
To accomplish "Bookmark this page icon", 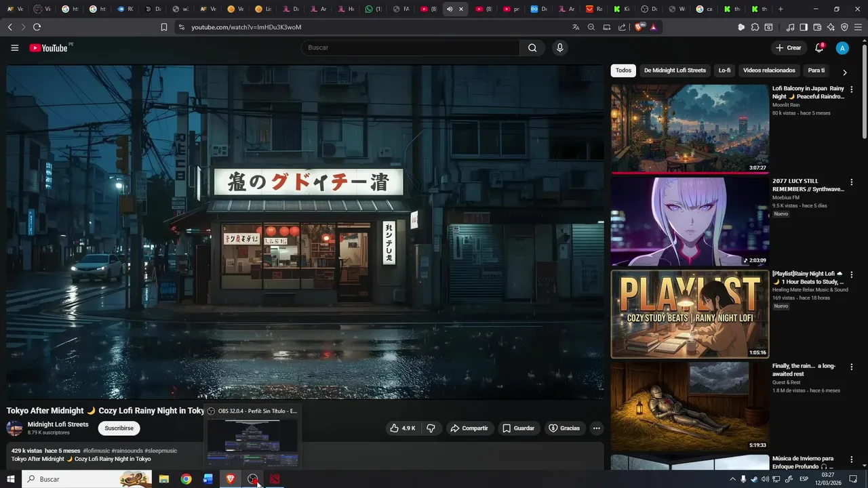I will [x=164, y=27].
